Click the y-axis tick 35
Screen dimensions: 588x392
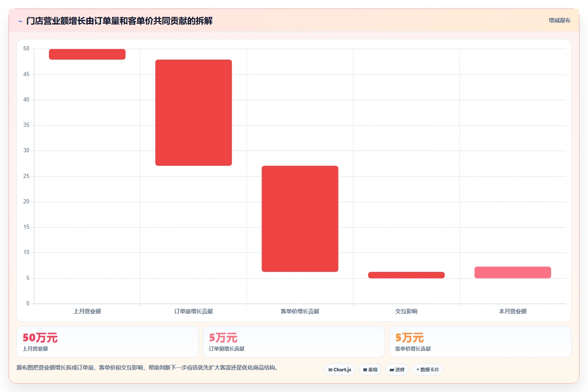point(26,125)
